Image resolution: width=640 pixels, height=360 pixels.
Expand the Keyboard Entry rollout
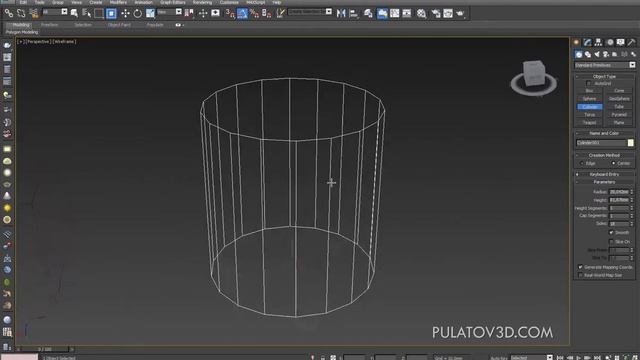click(604, 174)
